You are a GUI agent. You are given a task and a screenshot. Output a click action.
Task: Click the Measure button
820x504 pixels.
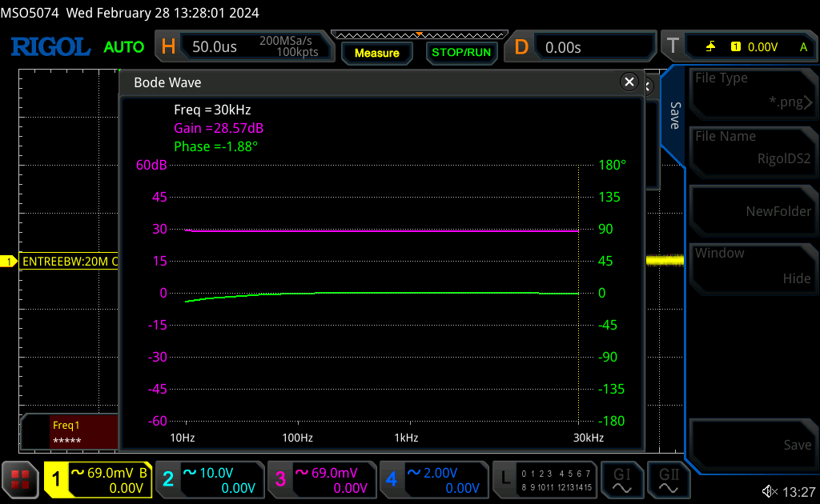point(376,53)
